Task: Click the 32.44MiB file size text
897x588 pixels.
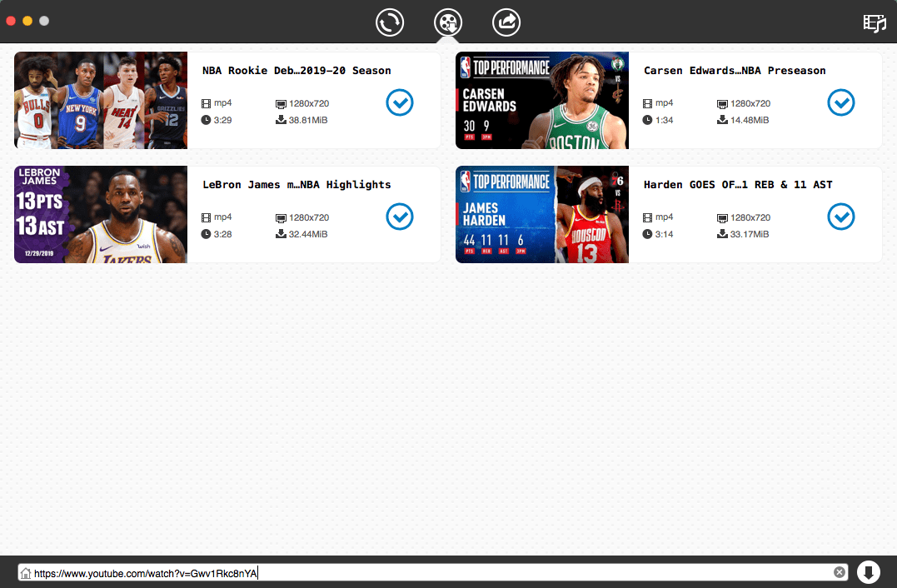Action: pyautogui.click(x=308, y=234)
